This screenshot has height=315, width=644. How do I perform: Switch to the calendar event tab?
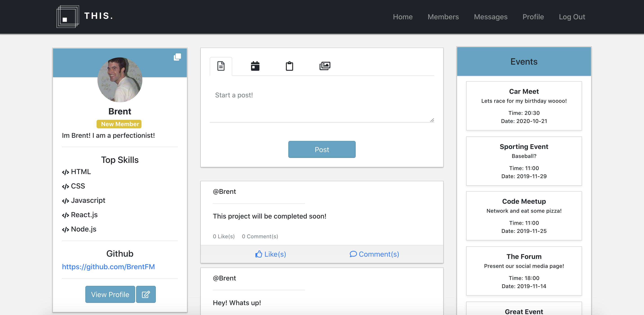click(255, 66)
